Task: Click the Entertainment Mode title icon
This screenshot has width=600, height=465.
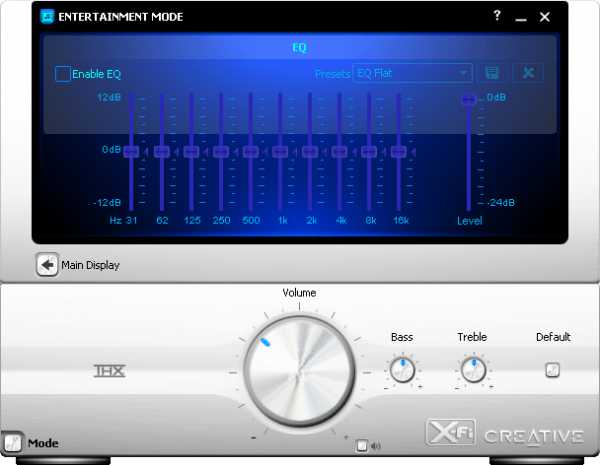Action: pyautogui.click(x=47, y=16)
